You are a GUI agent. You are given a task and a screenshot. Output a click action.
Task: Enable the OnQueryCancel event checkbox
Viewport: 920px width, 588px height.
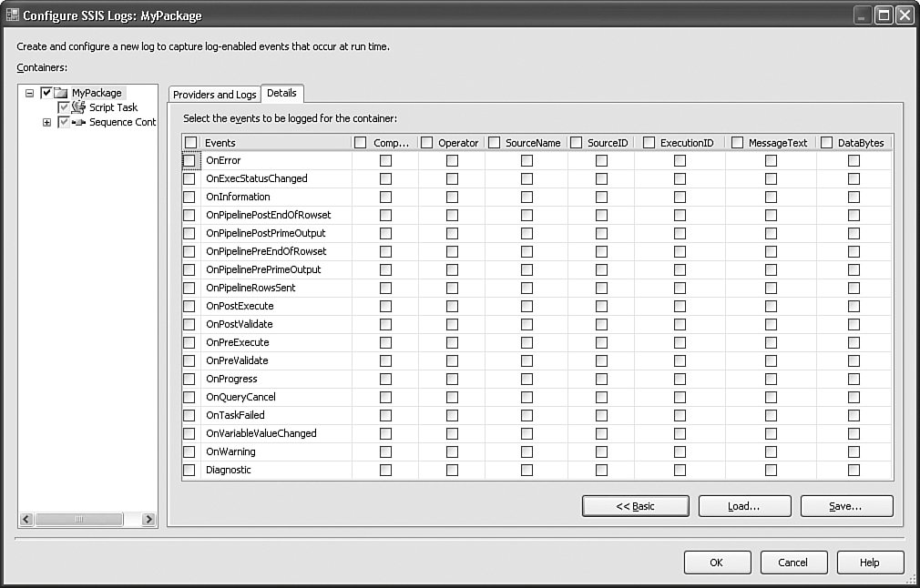(x=189, y=397)
